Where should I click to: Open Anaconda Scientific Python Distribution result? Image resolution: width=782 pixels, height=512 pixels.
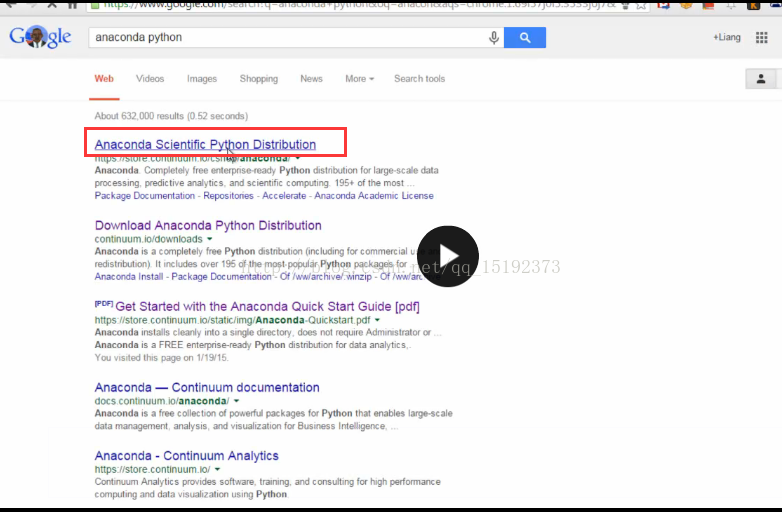pos(205,144)
